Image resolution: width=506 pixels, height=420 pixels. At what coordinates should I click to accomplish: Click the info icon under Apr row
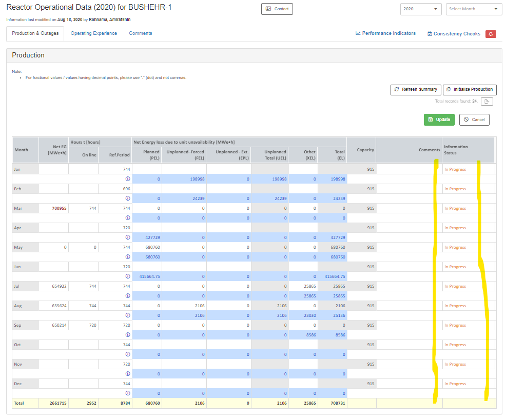tap(128, 237)
